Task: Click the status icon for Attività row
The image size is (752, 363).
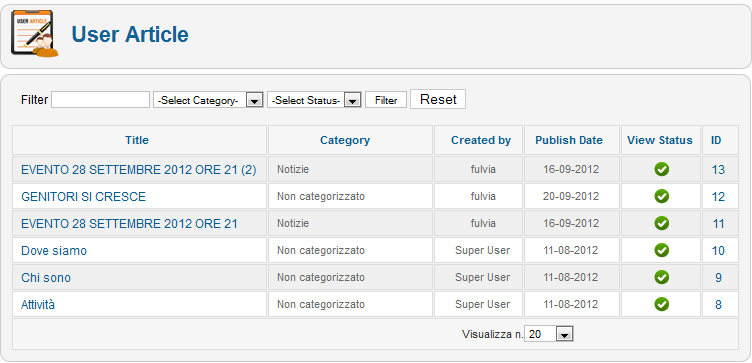Action: click(x=661, y=304)
